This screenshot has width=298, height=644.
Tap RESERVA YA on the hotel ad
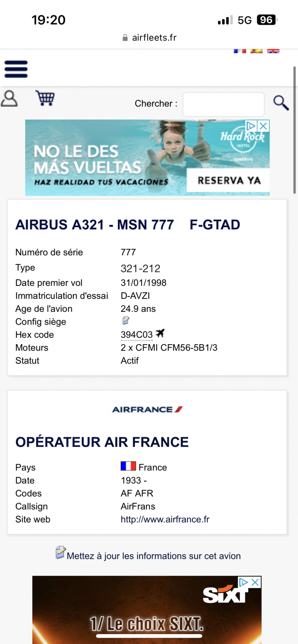229,180
